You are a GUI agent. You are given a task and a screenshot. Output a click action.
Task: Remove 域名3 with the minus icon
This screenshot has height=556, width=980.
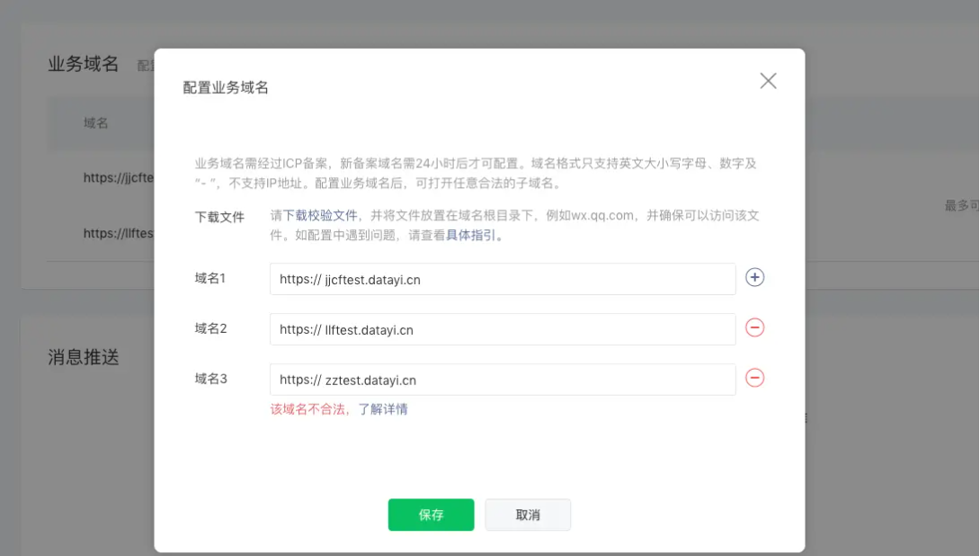pos(755,378)
